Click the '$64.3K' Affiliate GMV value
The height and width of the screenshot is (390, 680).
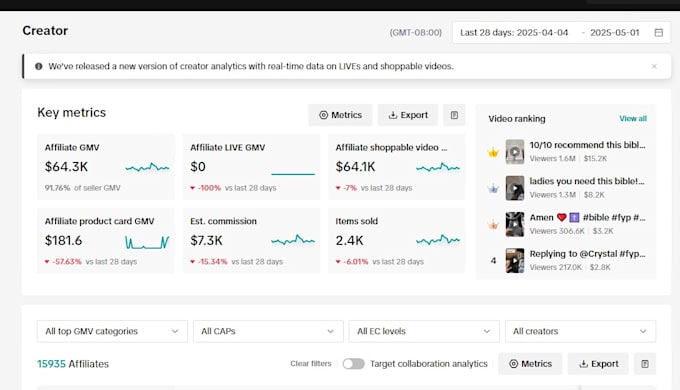click(x=66, y=167)
